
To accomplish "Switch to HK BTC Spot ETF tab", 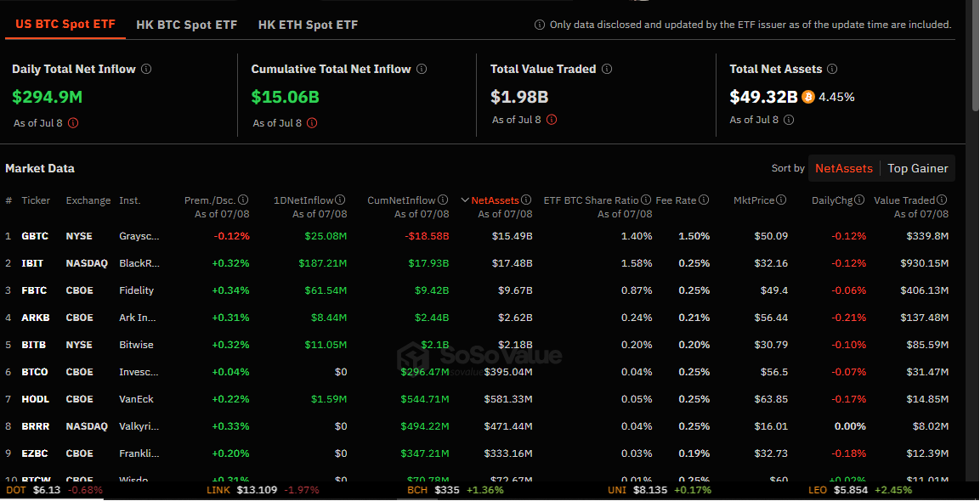I will [x=187, y=25].
